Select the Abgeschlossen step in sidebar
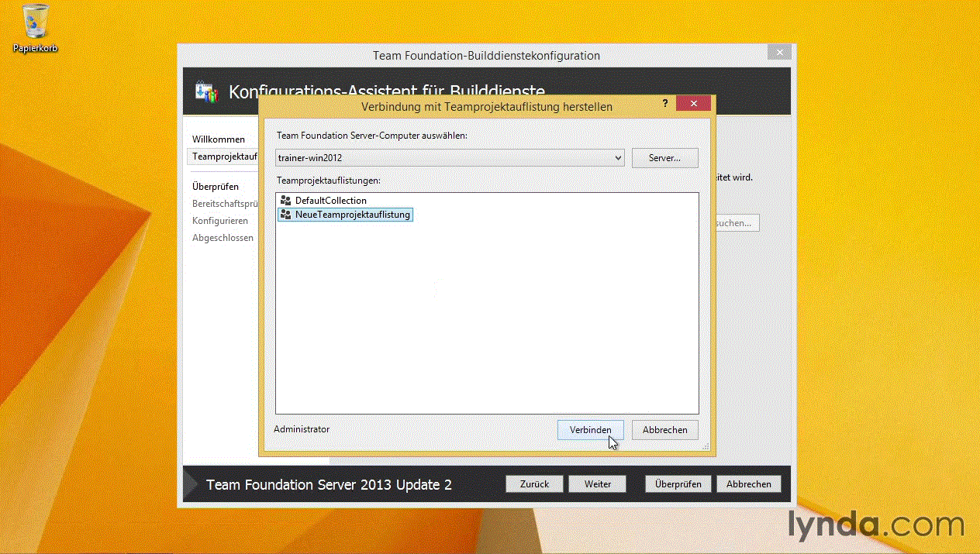This screenshot has width=980, height=554. (223, 238)
